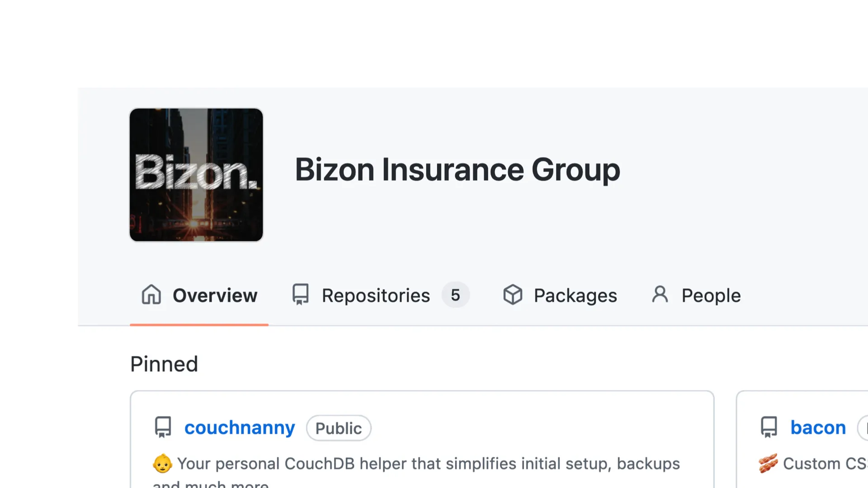Viewport: 868px width, 488px height.
Task: Click the home icon beside Overview
Action: [151, 295]
